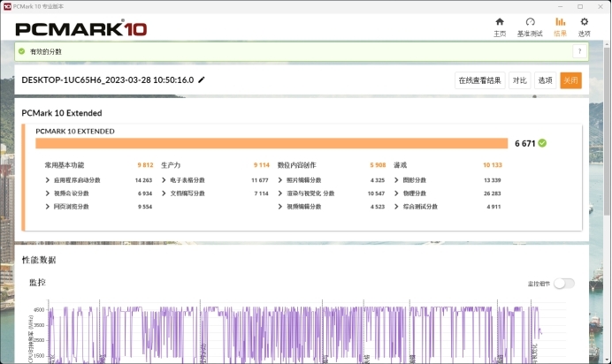Click the orange 关闭 button
The image size is (612, 364).
(x=570, y=80)
